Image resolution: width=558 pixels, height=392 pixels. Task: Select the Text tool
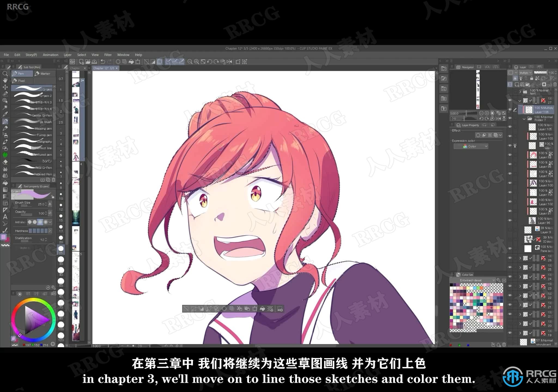5,217
